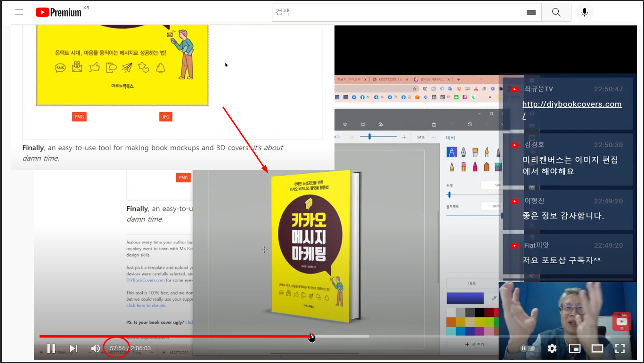The image size is (644, 363).
Task: Open Facebook bookmark labeled M
Action: coord(365,97)
